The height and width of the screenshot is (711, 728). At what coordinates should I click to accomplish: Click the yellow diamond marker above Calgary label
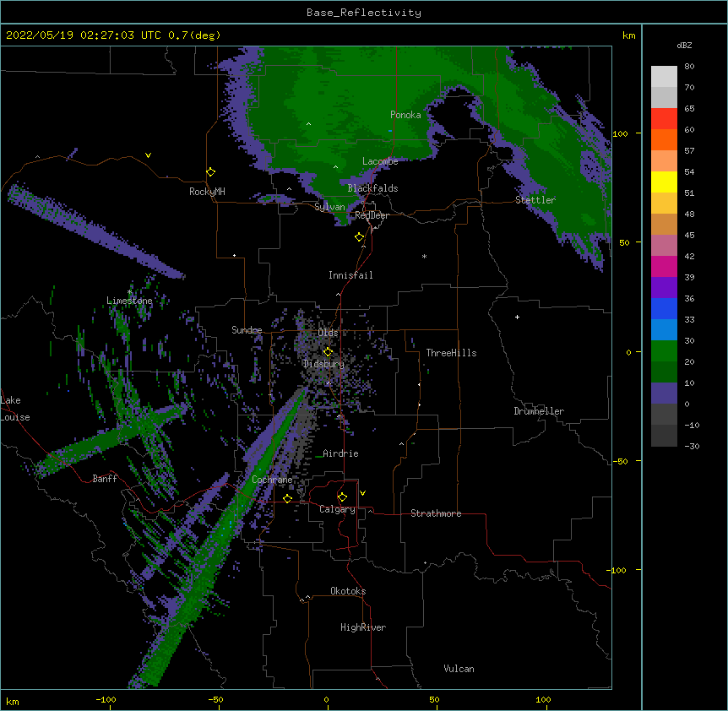point(342,497)
